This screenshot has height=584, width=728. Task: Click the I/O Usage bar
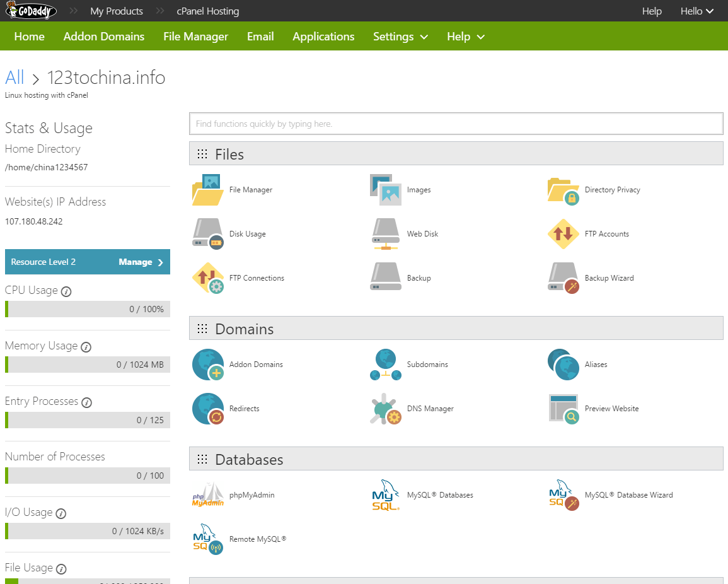[87, 531]
